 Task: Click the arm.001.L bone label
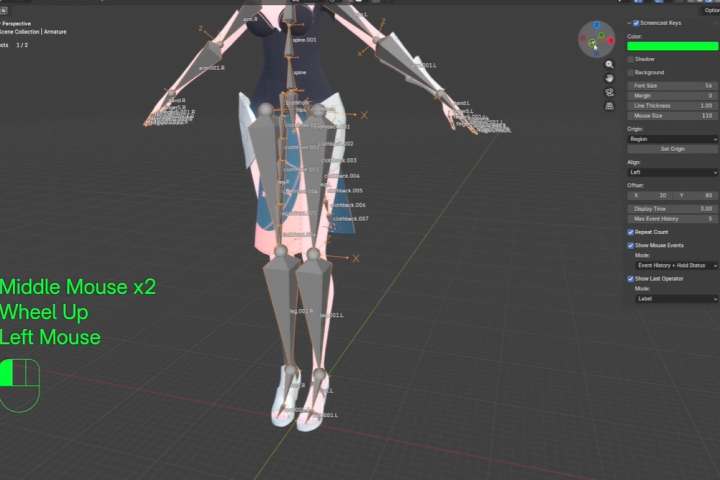point(424,66)
